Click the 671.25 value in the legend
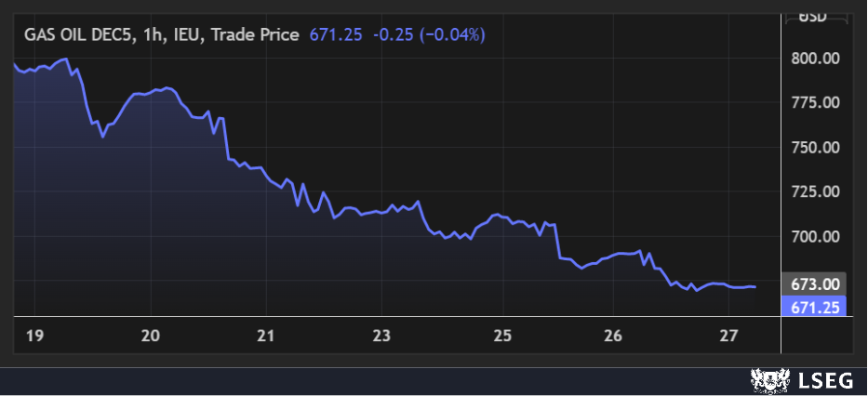Screen dimensions: 868x396 [x=336, y=35]
